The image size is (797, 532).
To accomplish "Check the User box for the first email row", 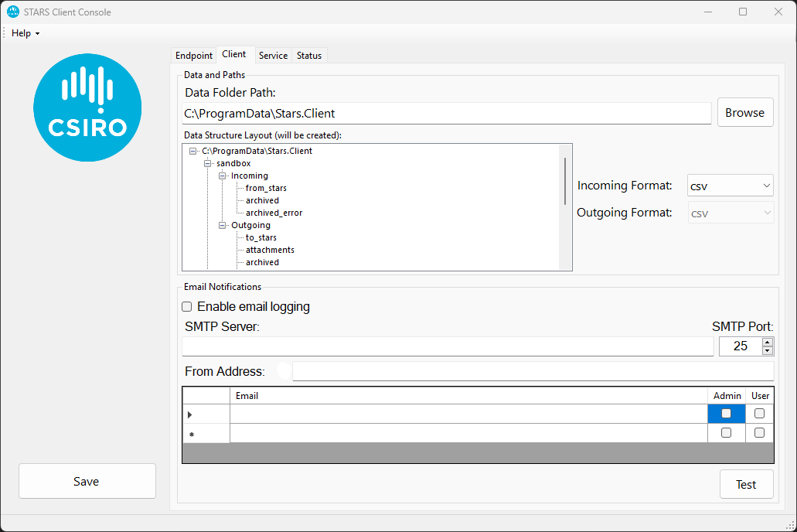I will point(758,414).
